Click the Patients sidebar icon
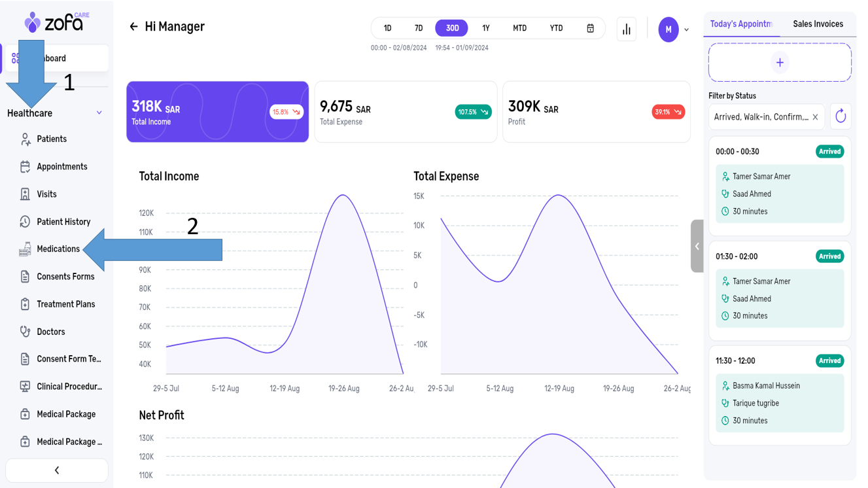 (x=25, y=139)
